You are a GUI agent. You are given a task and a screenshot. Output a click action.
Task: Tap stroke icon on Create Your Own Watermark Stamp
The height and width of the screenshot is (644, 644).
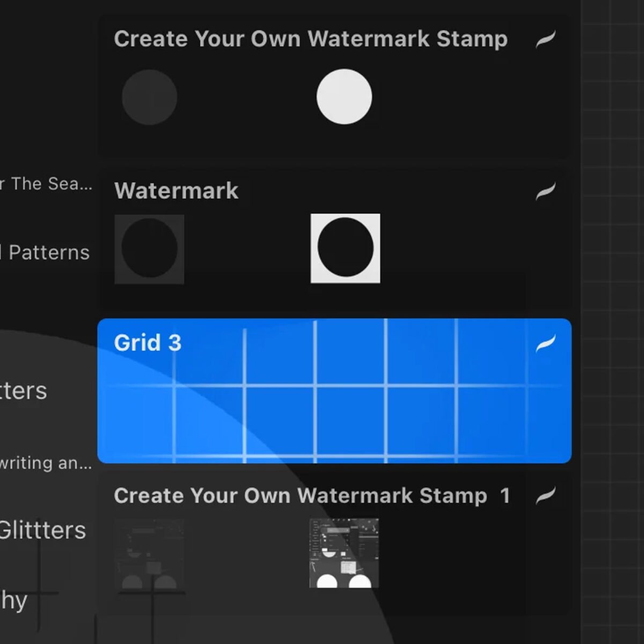(545, 39)
